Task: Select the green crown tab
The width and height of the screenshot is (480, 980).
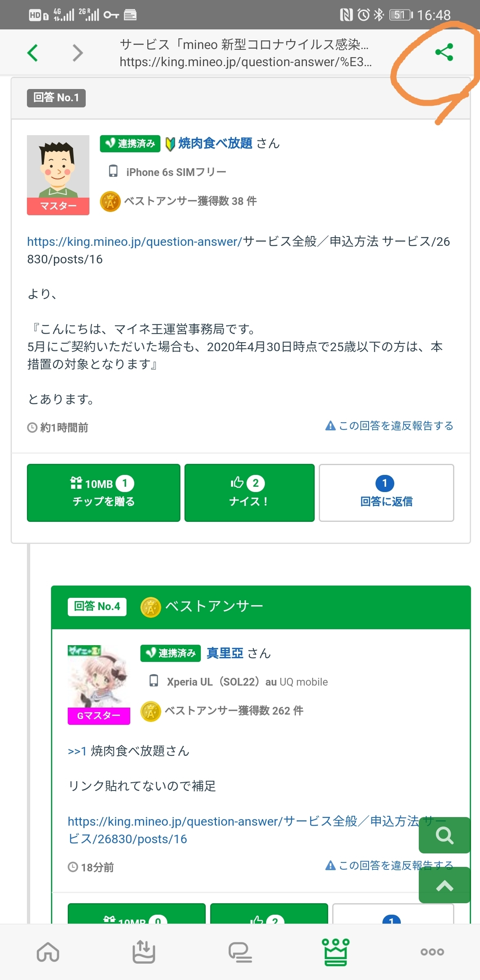Action: coord(336,952)
